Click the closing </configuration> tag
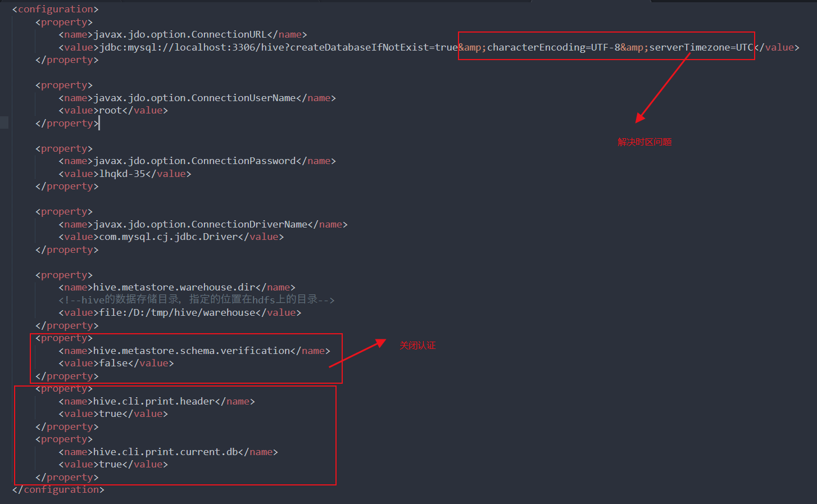The height and width of the screenshot is (504, 817). (58, 489)
